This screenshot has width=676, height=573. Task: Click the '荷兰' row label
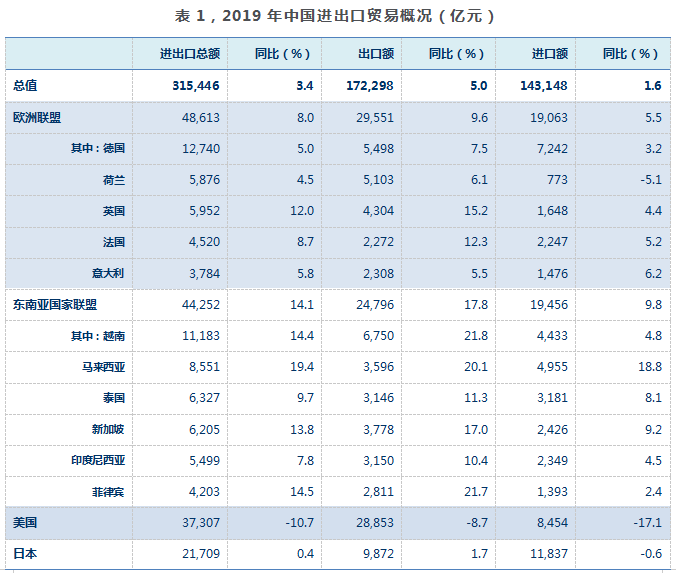[112, 180]
